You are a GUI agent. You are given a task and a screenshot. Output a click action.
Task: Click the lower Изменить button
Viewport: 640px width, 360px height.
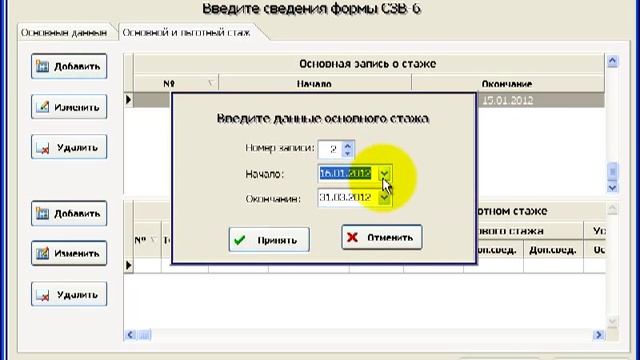(x=69, y=253)
